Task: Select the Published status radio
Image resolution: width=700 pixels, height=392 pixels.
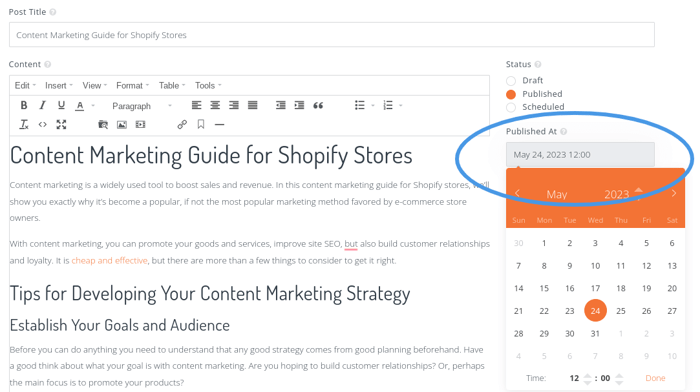Action: click(x=511, y=94)
